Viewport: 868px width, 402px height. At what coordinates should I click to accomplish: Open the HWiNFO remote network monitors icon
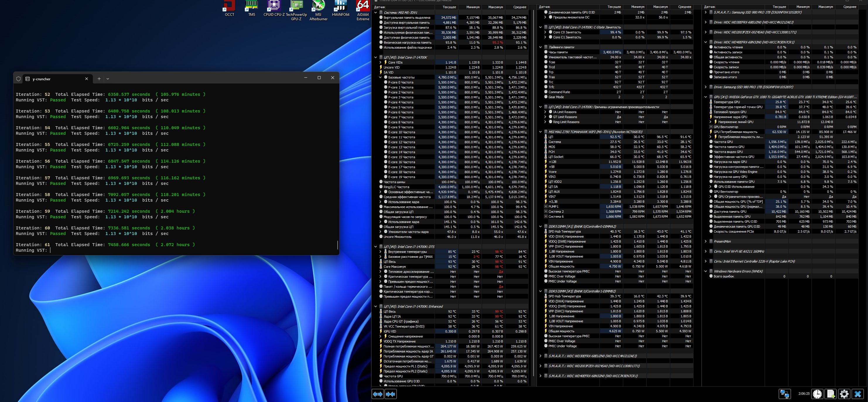pos(785,394)
